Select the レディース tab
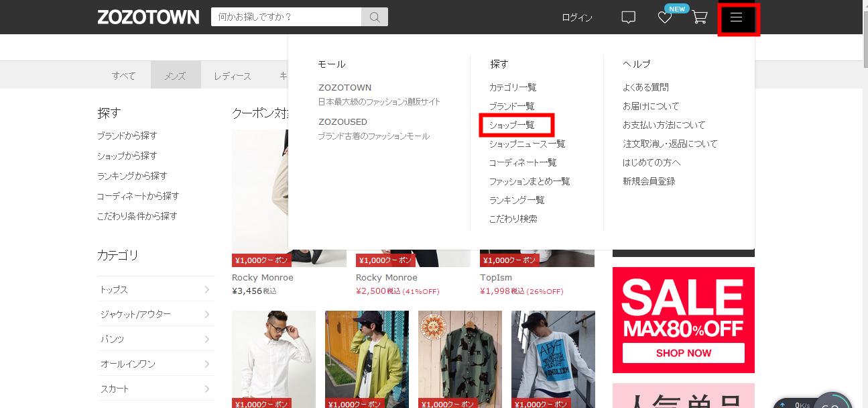This screenshot has width=868, height=408. coord(232,76)
